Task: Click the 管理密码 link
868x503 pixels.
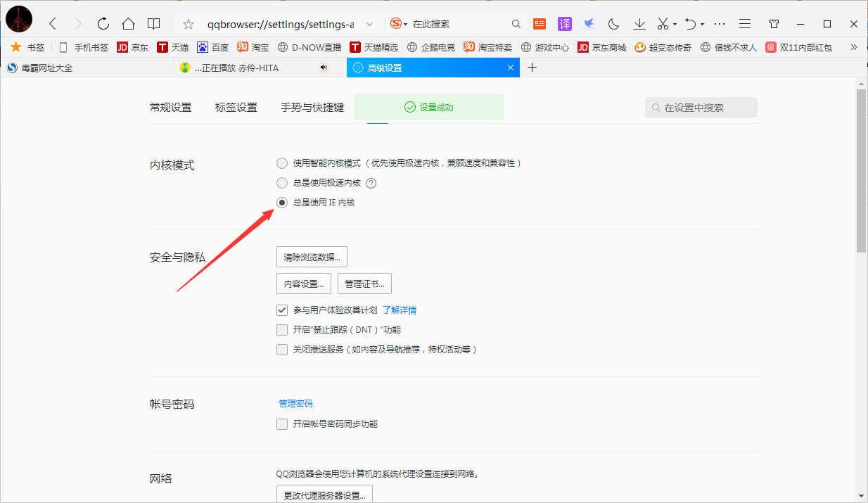Action: [296, 403]
